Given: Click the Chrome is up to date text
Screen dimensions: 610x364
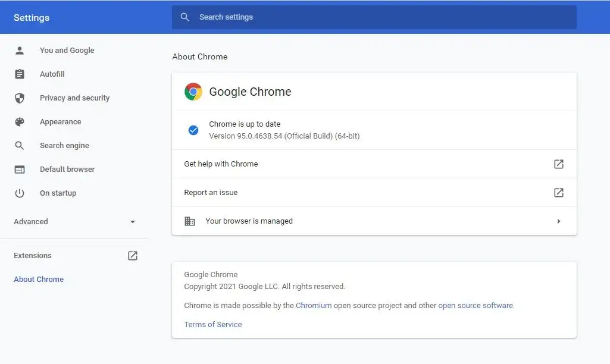Looking at the screenshot, I should point(245,124).
